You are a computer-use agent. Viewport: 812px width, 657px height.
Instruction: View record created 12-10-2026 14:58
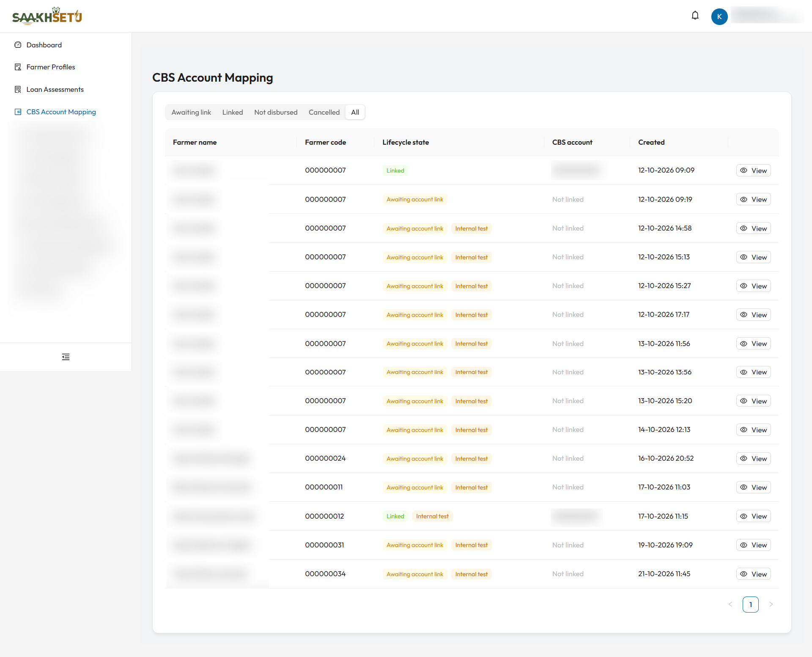(x=753, y=228)
